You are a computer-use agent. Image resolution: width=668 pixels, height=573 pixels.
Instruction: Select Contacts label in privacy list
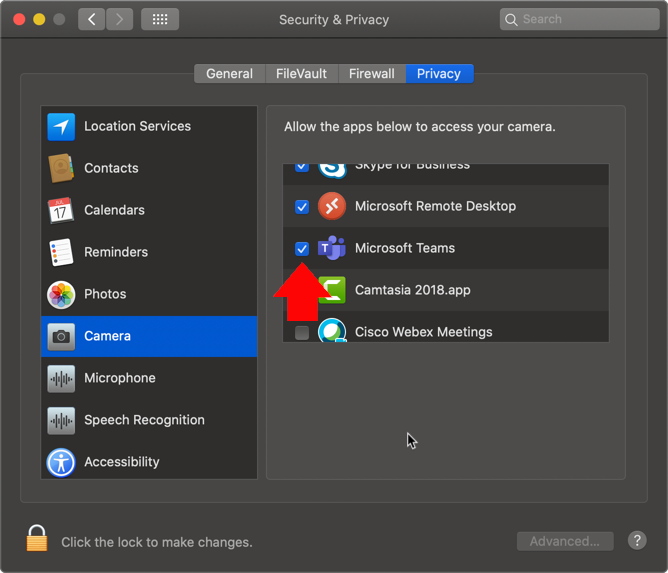(x=111, y=168)
